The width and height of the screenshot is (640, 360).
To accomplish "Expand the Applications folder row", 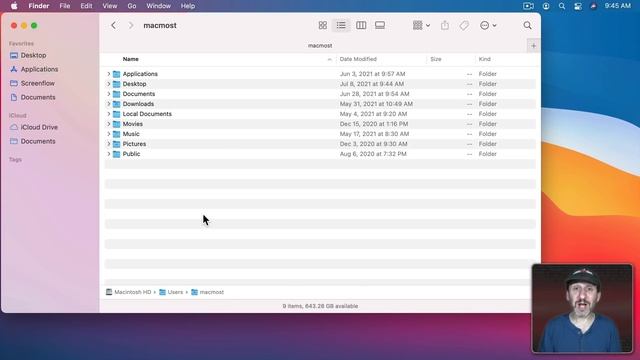I will [x=109, y=74].
